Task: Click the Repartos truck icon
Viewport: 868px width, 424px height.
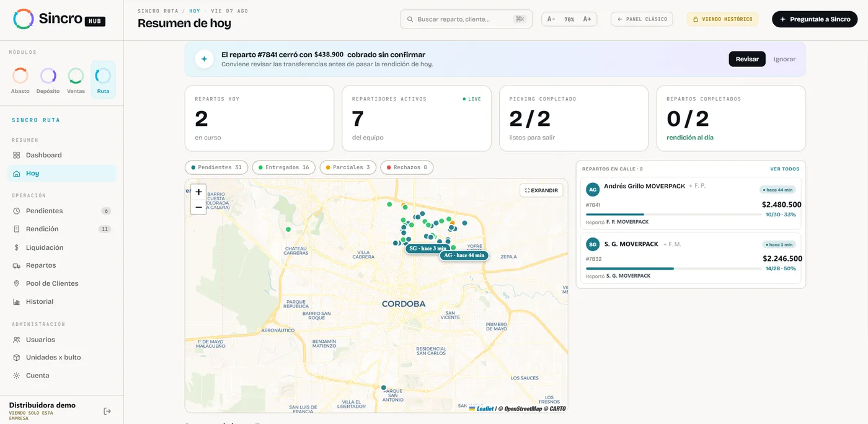Action: 17,265
